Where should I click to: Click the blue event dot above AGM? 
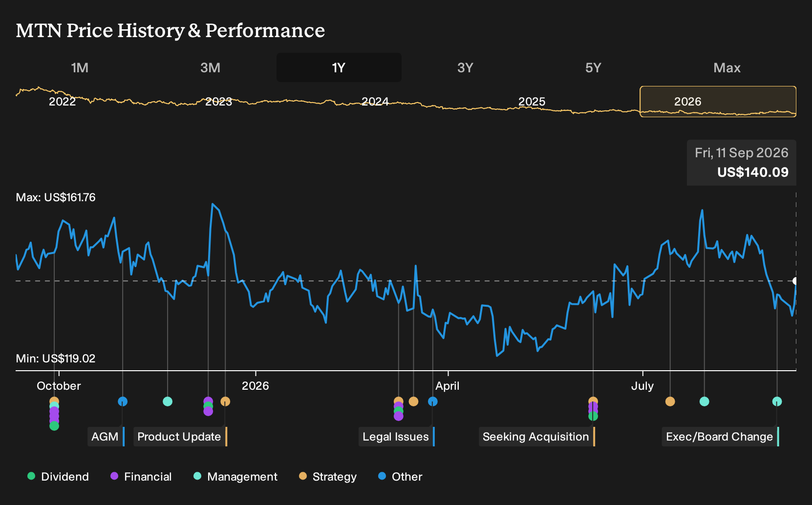(123, 401)
